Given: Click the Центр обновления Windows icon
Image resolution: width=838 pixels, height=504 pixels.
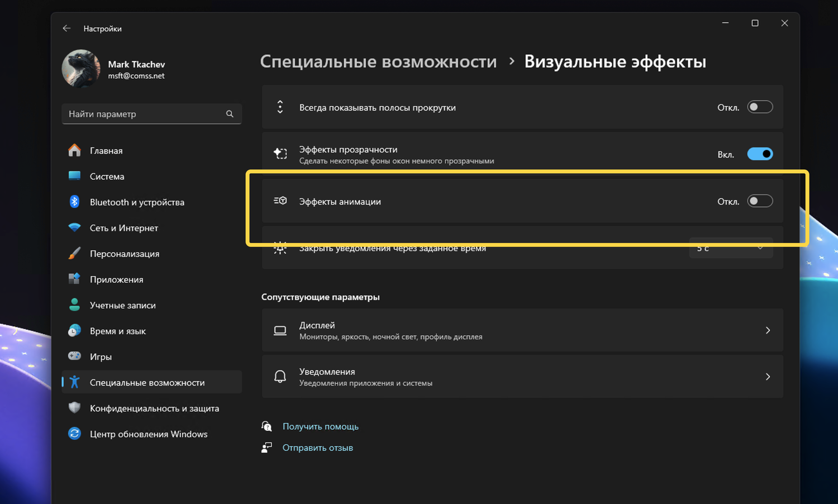Looking at the screenshot, I should (x=74, y=434).
